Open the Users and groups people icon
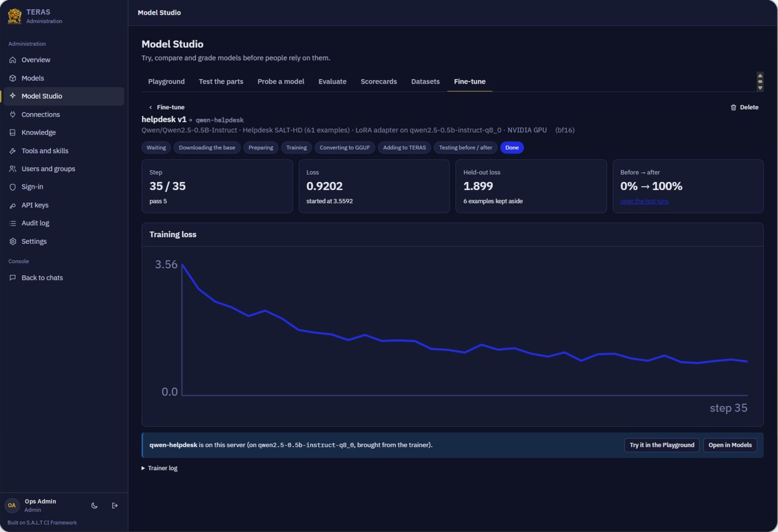778x532 pixels. tap(13, 169)
